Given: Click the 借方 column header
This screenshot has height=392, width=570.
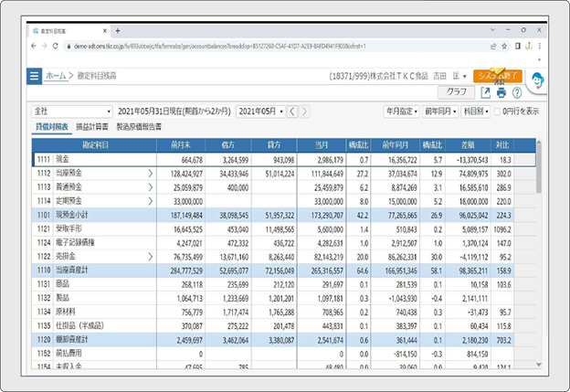Looking at the screenshot, I should [228, 145].
